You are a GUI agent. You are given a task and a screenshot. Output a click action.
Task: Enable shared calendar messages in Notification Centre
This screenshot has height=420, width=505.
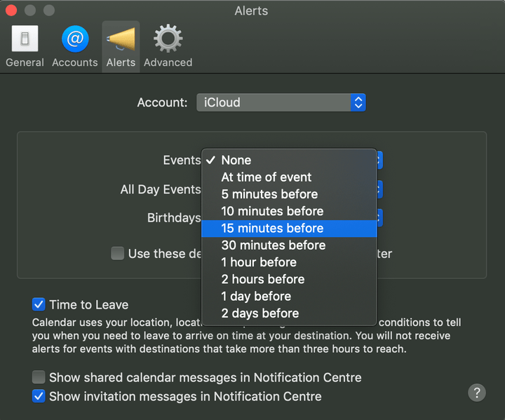pyautogui.click(x=39, y=377)
